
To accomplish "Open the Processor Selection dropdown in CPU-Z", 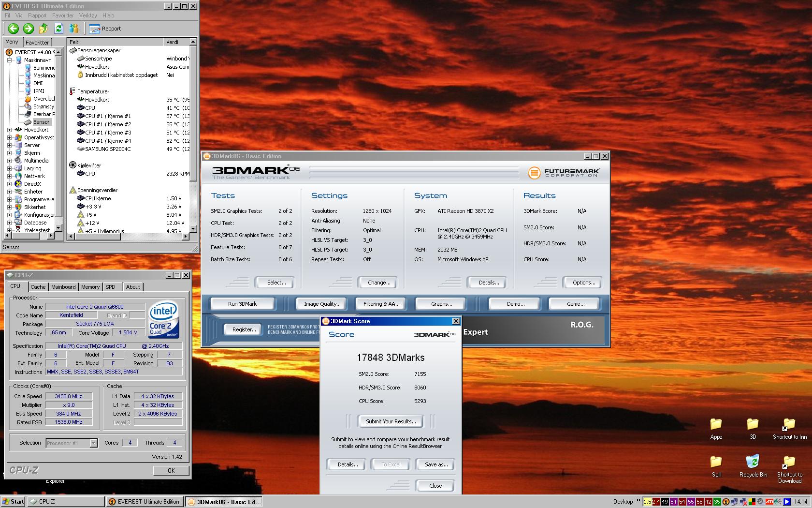I will coord(94,443).
